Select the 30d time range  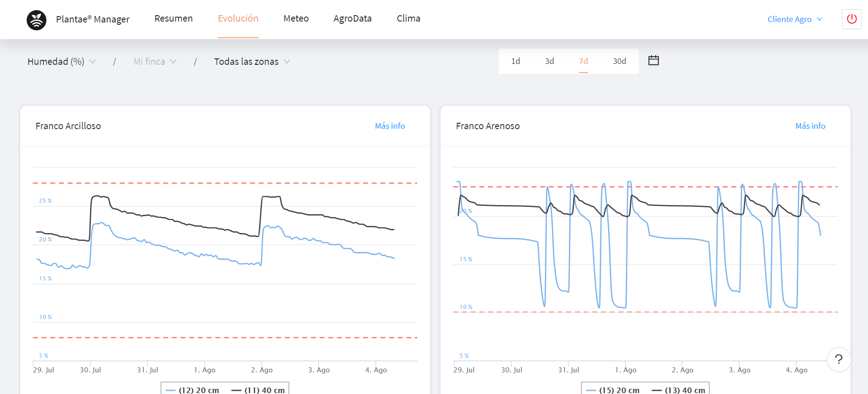click(619, 61)
